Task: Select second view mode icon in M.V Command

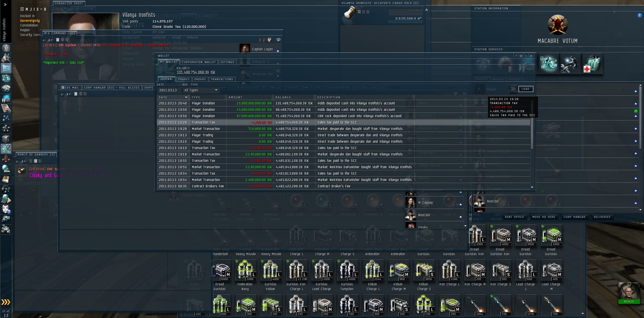Action: [x=62, y=40]
